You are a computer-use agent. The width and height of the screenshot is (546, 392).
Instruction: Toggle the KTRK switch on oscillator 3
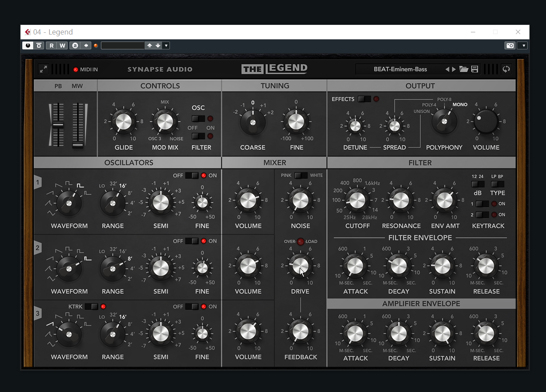pos(91,307)
